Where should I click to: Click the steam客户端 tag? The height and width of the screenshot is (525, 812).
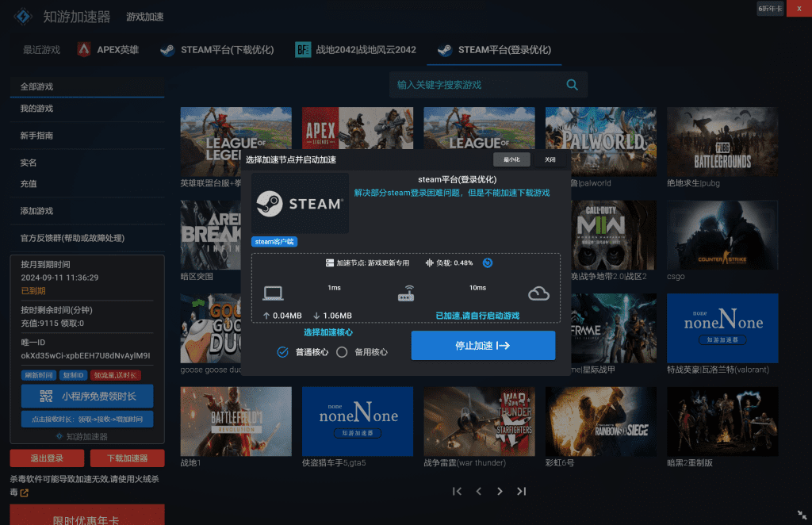coord(274,242)
